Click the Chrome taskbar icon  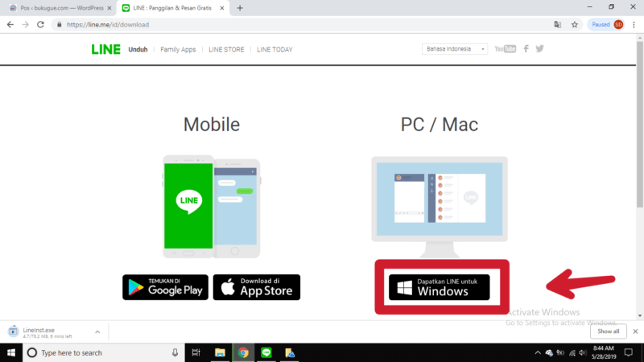(243, 352)
